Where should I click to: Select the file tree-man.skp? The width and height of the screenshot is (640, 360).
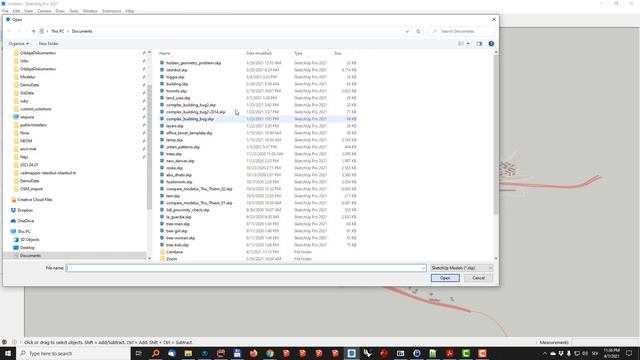point(178,224)
